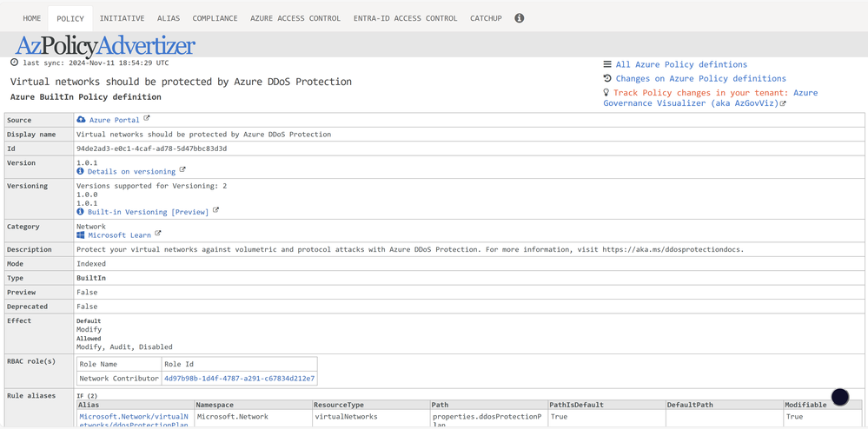Follow the Azure Portal source link
868x429 pixels.
[114, 120]
